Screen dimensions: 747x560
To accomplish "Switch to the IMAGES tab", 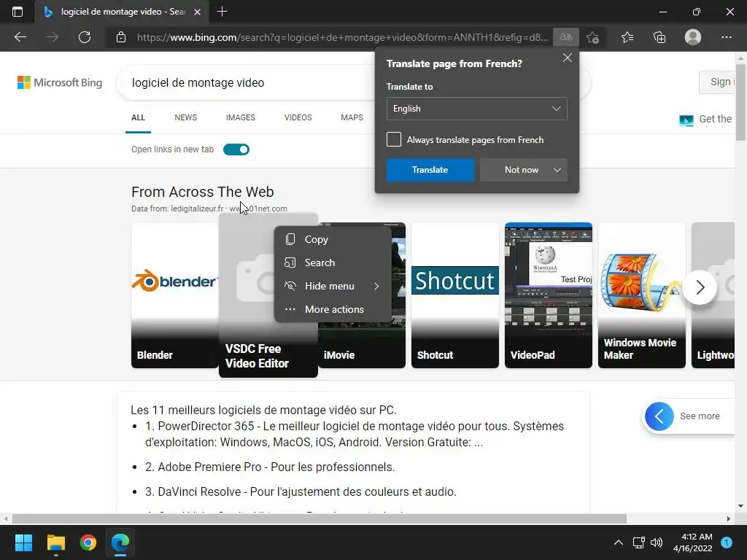I will [241, 117].
